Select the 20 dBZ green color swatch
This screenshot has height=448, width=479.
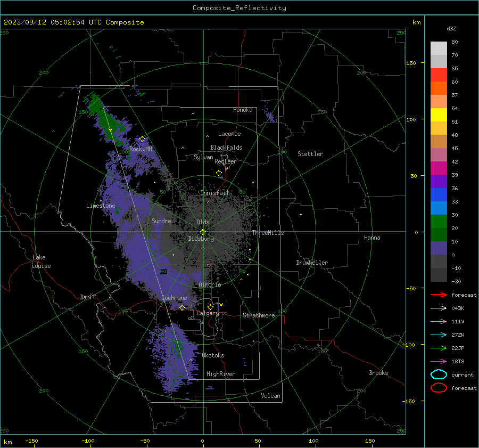[439, 222]
